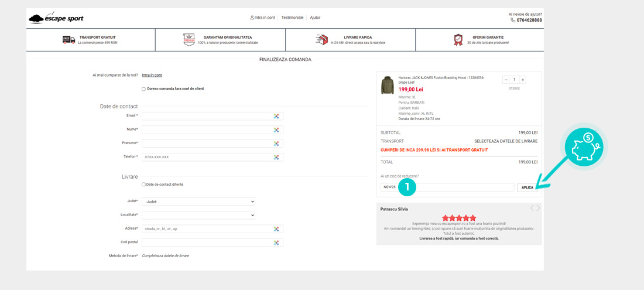Viewport: 644px width, 290px height.
Task: Click the fast delivery package icon
Action: [x=321, y=40]
